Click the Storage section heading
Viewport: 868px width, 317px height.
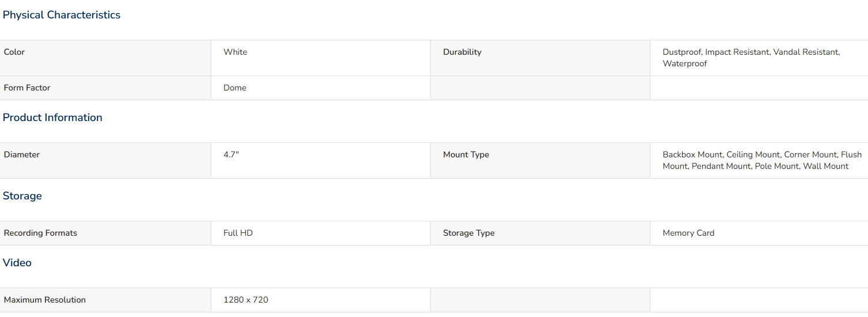[x=22, y=196]
